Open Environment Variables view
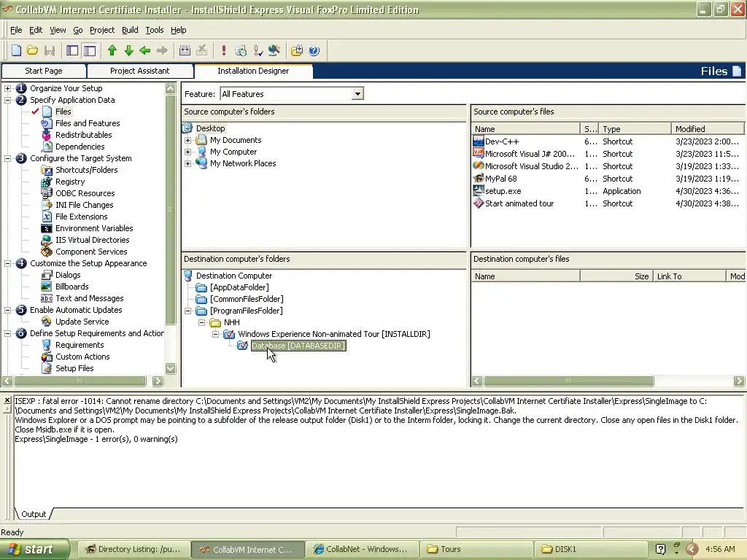 tap(94, 228)
